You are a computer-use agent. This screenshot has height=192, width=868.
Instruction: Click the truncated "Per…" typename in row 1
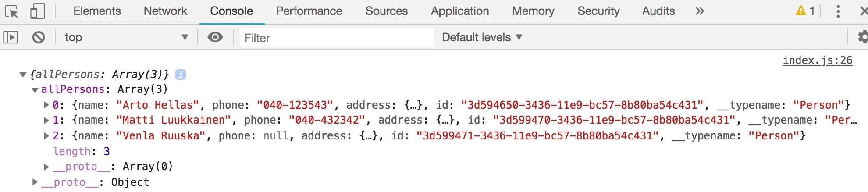841,120
